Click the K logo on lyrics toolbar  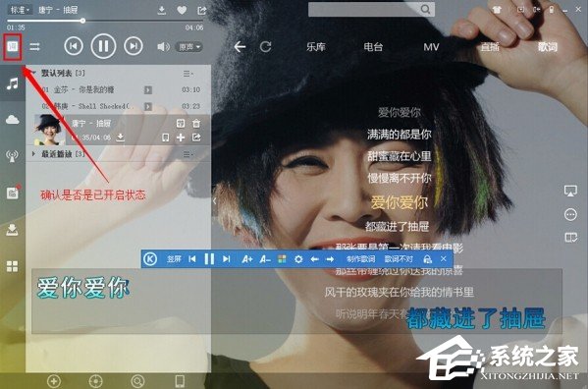150,258
